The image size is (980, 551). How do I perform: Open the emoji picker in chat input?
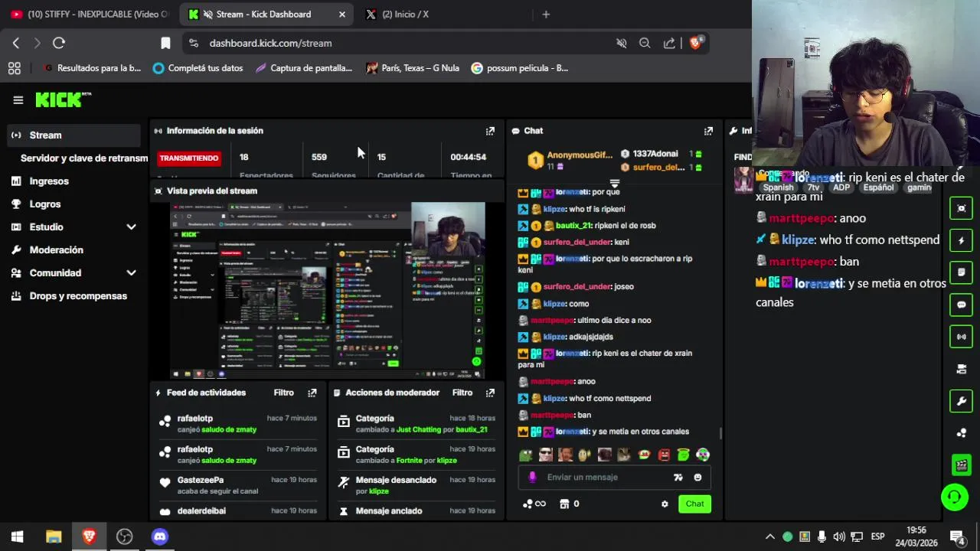coord(697,477)
